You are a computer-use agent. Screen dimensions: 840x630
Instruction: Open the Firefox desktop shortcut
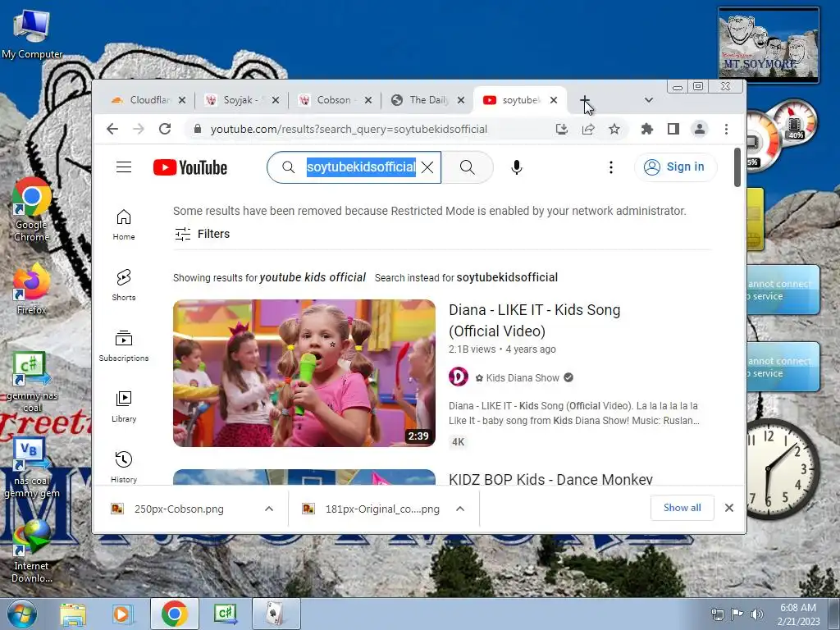[x=31, y=290]
